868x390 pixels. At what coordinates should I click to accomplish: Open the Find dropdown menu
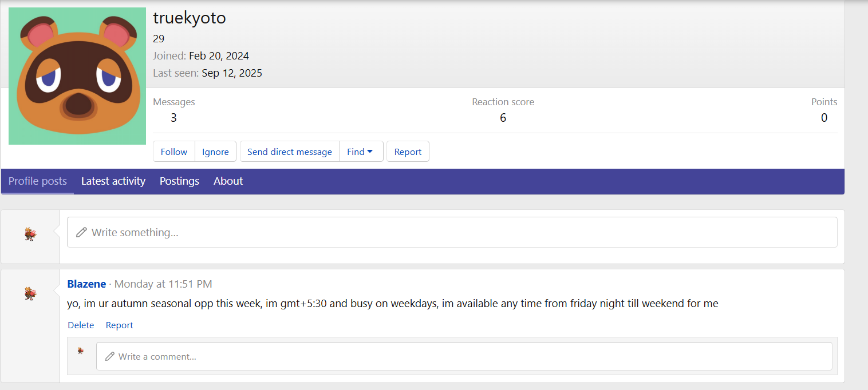(361, 152)
